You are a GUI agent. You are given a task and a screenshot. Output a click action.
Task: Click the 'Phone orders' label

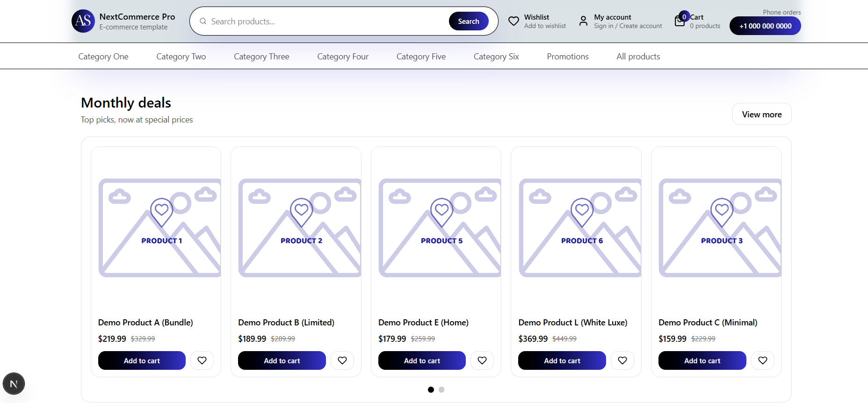(x=782, y=12)
